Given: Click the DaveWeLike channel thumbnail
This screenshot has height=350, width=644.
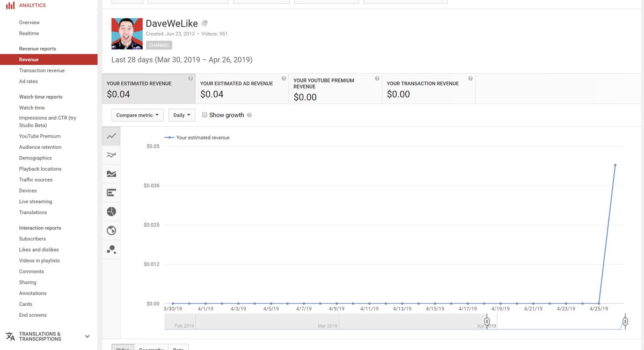Looking at the screenshot, I should [127, 33].
